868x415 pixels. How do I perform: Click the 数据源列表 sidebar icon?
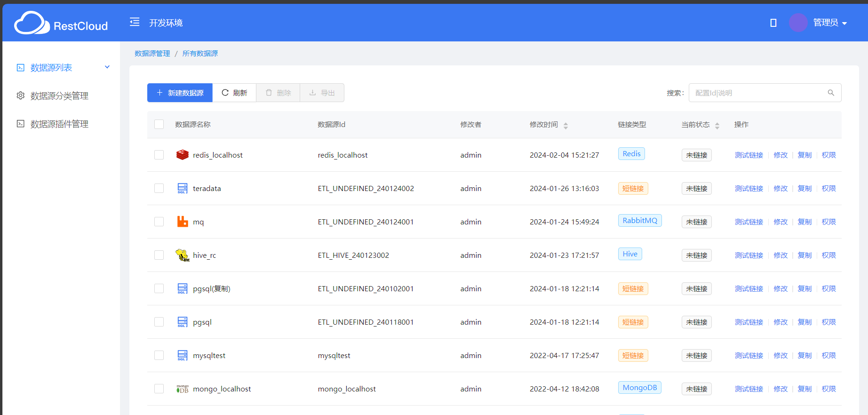pos(21,68)
